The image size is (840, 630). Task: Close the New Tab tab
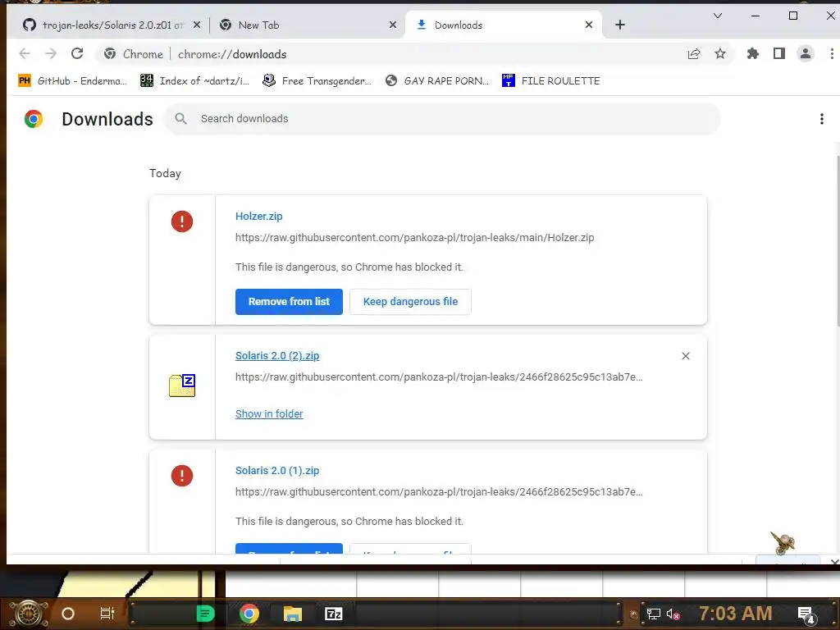click(393, 25)
